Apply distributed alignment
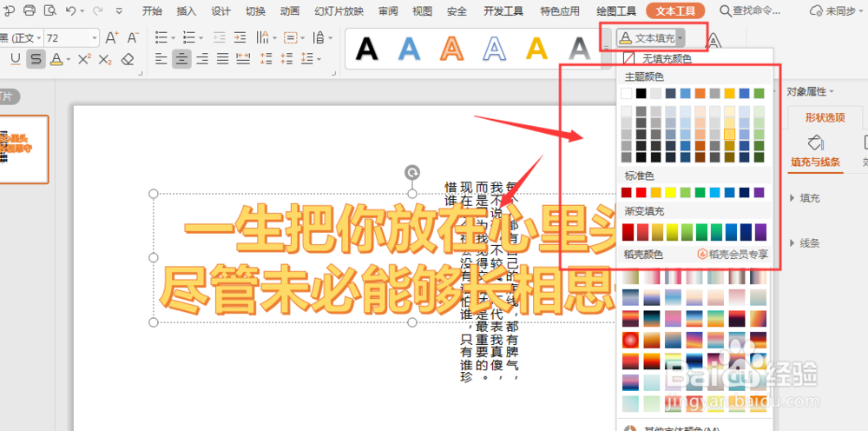The image size is (868, 431). click(x=243, y=59)
